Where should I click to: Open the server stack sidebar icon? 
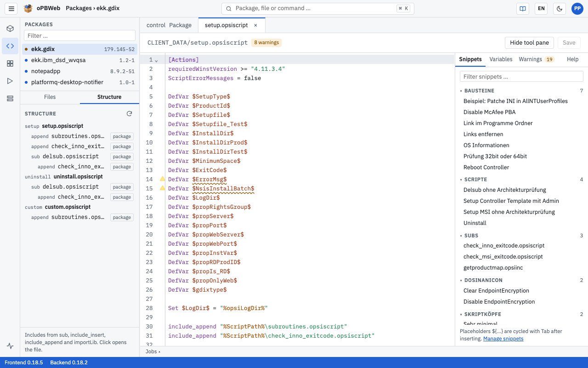point(10,98)
